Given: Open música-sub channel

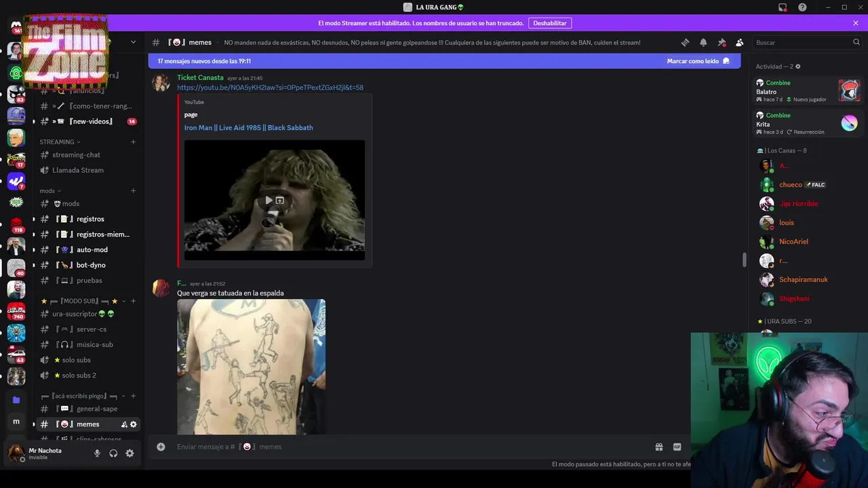Looking at the screenshot, I should tap(87, 344).
